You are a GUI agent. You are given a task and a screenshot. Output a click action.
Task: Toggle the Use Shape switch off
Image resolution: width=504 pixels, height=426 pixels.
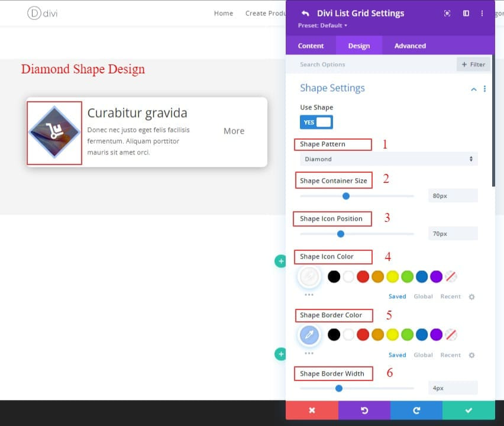point(316,122)
